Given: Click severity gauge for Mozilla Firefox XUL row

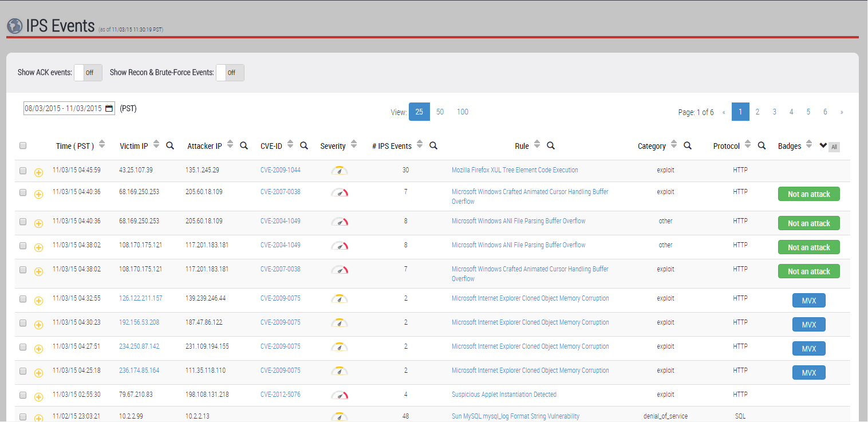Looking at the screenshot, I should tap(340, 171).
